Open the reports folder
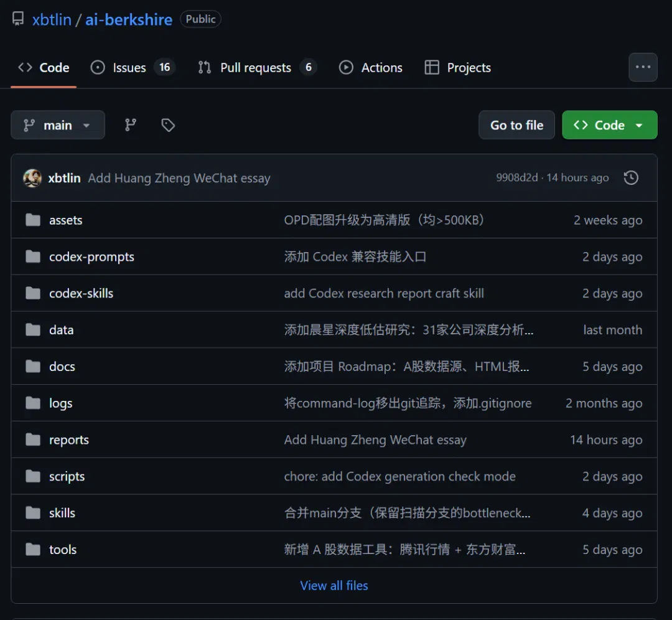 pyautogui.click(x=69, y=440)
